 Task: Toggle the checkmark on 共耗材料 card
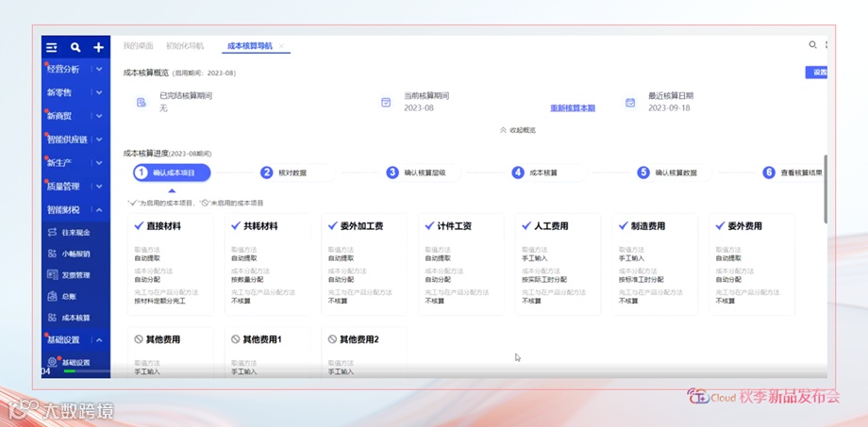[x=236, y=225]
